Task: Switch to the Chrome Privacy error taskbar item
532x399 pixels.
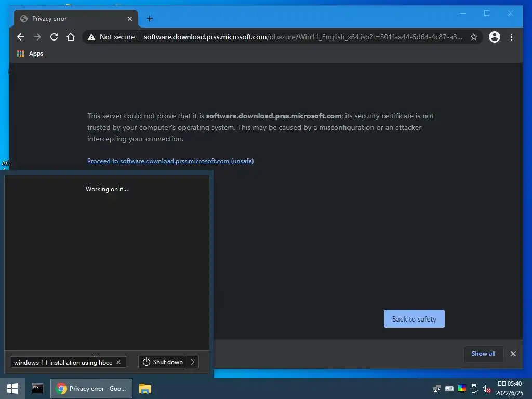Action: point(91,389)
